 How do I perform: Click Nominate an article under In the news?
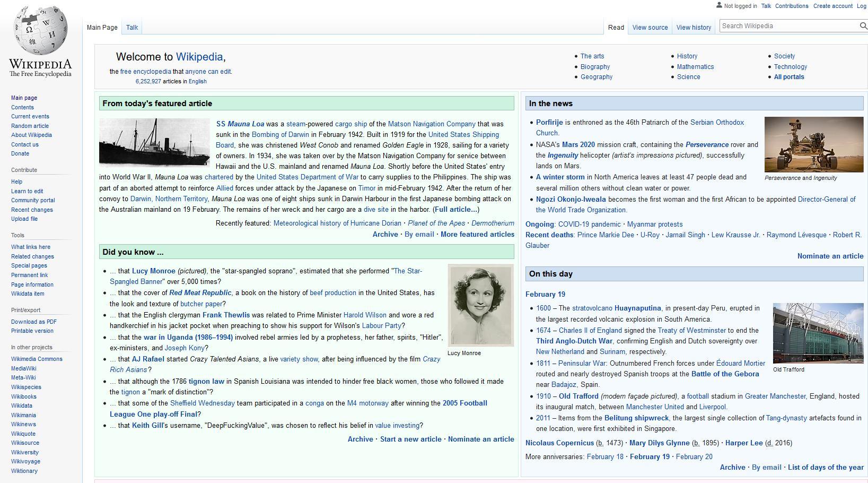pyautogui.click(x=830, y=256)
